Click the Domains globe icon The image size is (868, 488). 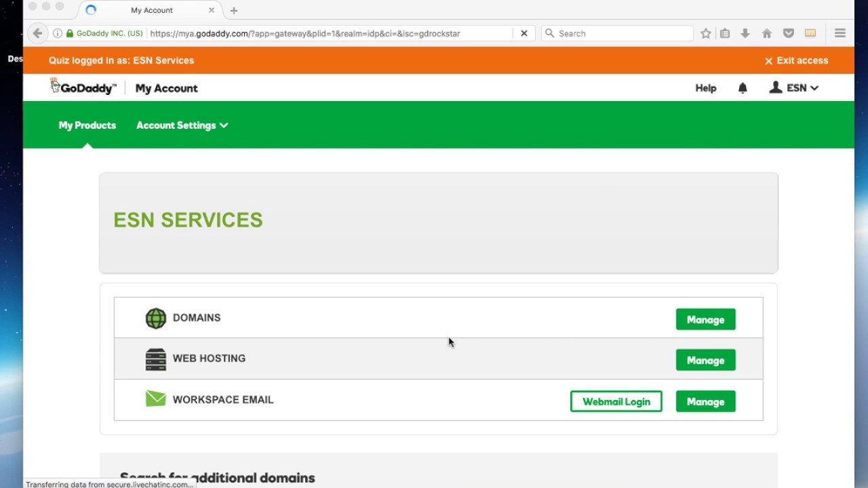tap(156, 318)
